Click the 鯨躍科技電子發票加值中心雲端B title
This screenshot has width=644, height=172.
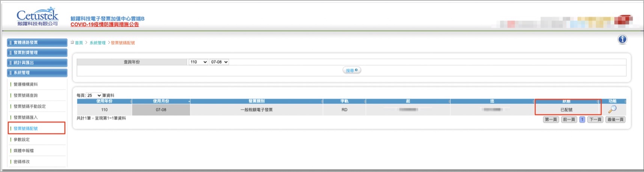pos(107,18)
